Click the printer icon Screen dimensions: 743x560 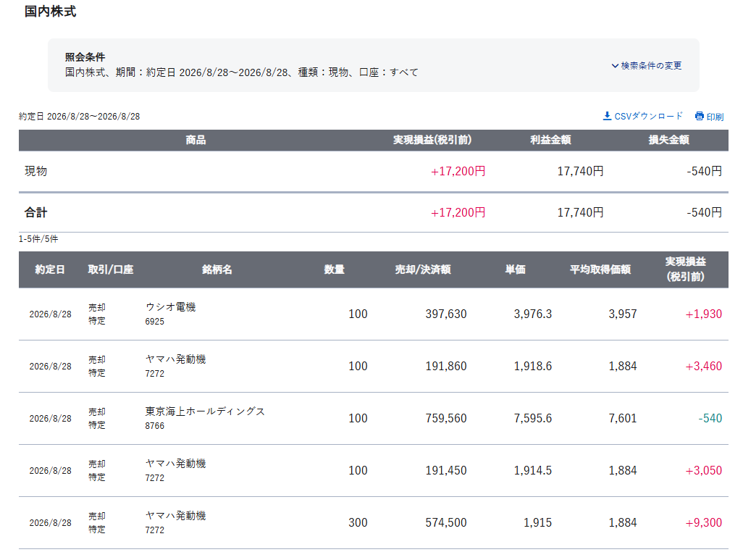[699, 116]
